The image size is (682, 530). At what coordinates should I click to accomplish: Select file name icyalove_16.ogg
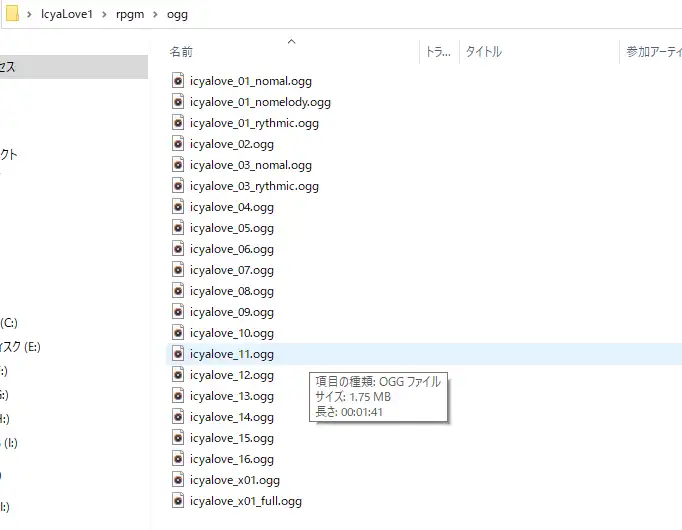tap(231, 460)
